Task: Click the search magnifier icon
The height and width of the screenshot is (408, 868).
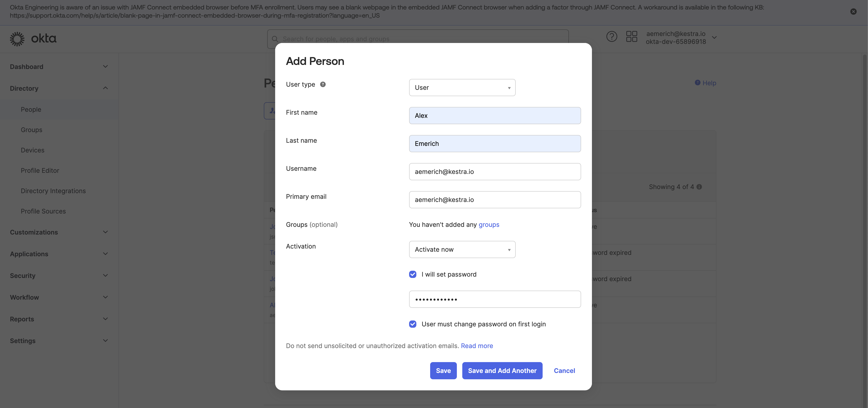Action: 275,39
